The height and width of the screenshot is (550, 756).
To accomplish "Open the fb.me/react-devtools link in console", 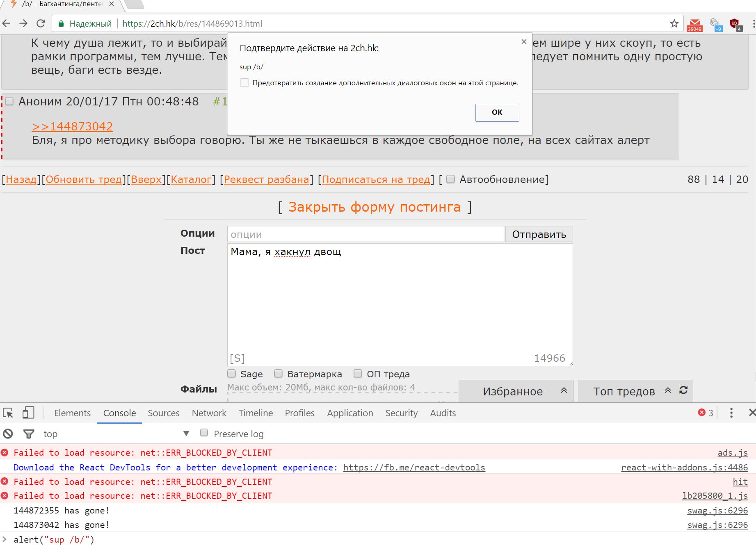I will [414, 468].
